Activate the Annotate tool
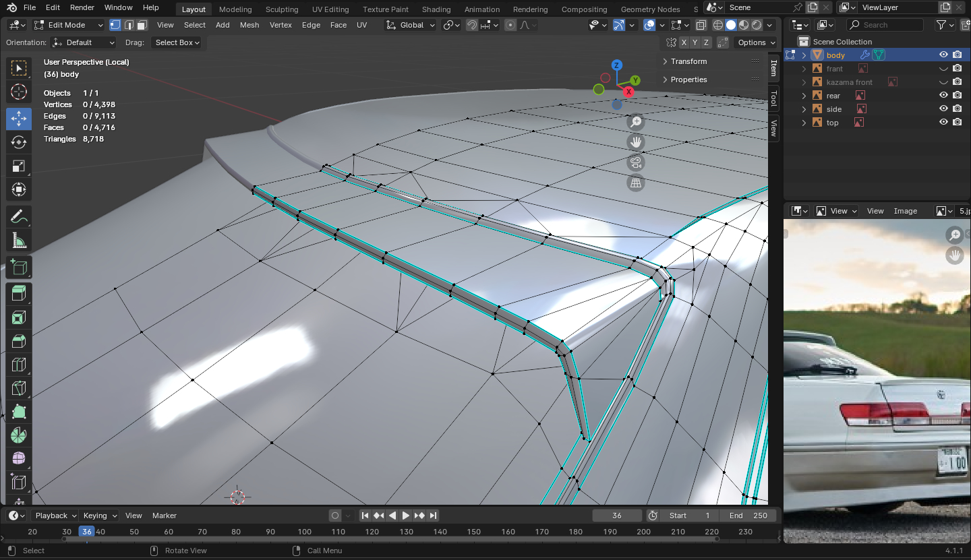The height and width of the screenshot is (560, 971). click(x=19, y=217)
